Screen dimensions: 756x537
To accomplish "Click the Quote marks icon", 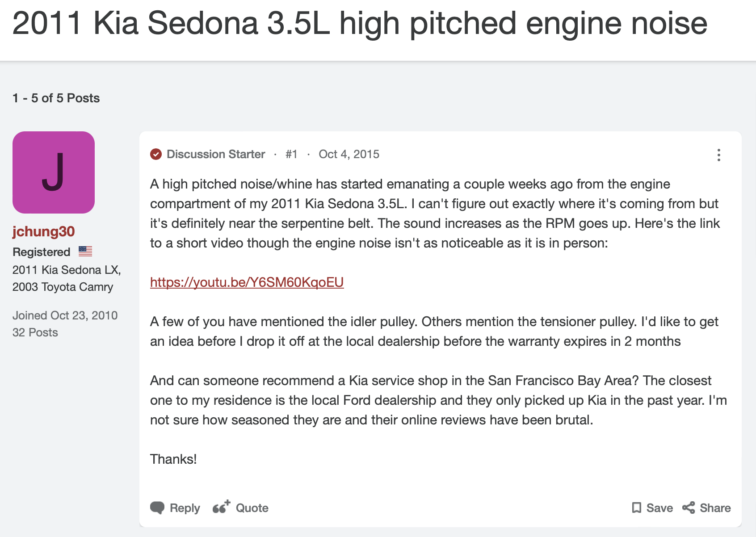I will [x=221, y=507].
